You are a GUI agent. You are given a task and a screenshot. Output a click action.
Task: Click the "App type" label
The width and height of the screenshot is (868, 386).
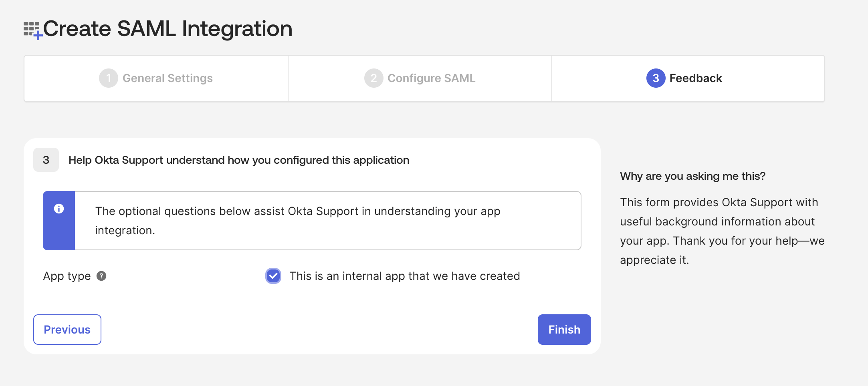click(67, 276)
